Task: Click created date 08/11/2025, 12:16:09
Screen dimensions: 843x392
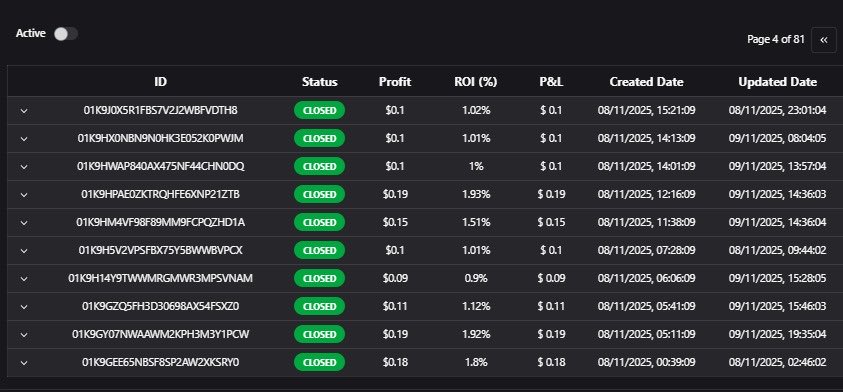Action: point(646,194)
